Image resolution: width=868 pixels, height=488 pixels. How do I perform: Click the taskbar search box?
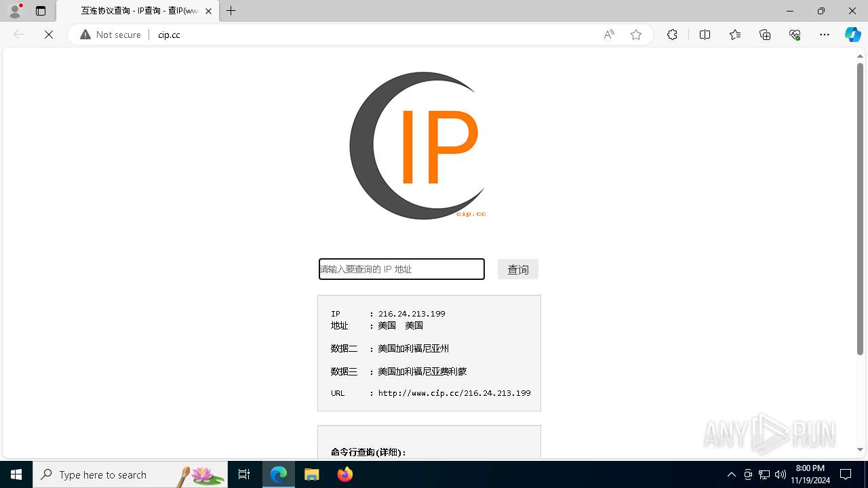pyautogui.click(x=130, y=474)
